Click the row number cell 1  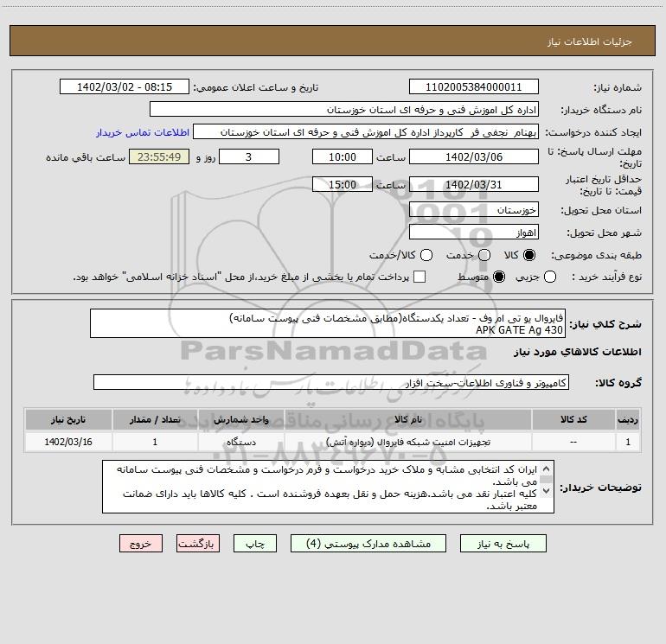(628, 442)
